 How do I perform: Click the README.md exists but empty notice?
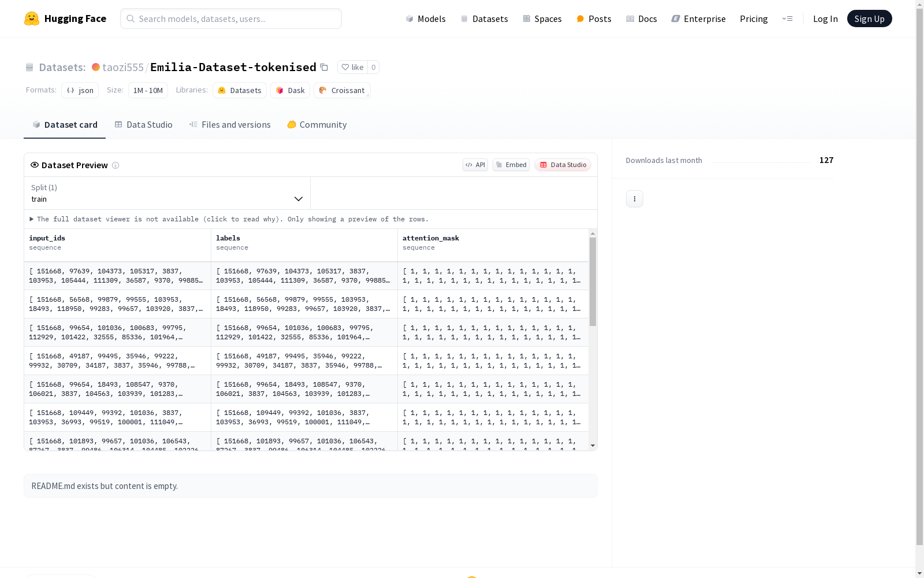coord(311,486)
